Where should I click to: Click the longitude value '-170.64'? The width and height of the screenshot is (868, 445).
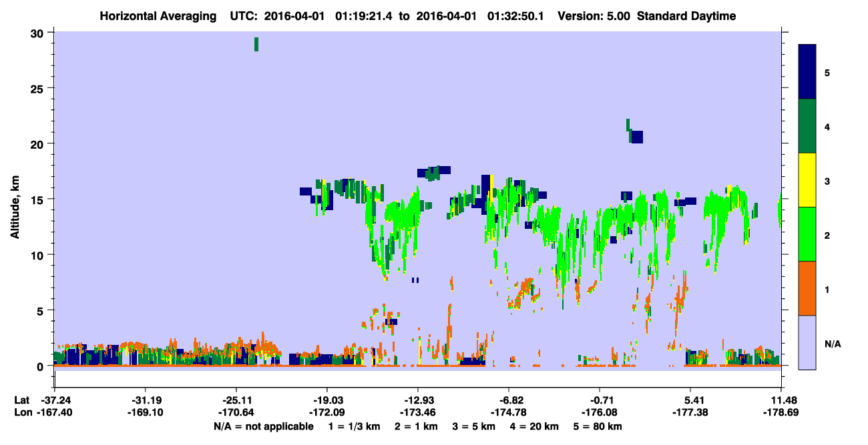(236, 412)
